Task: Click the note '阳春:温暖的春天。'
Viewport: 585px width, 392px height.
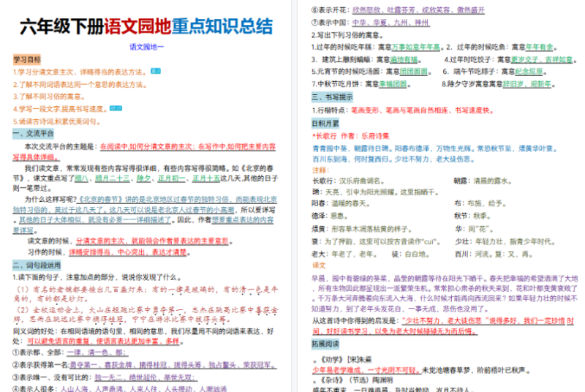Action: (341, 203)
